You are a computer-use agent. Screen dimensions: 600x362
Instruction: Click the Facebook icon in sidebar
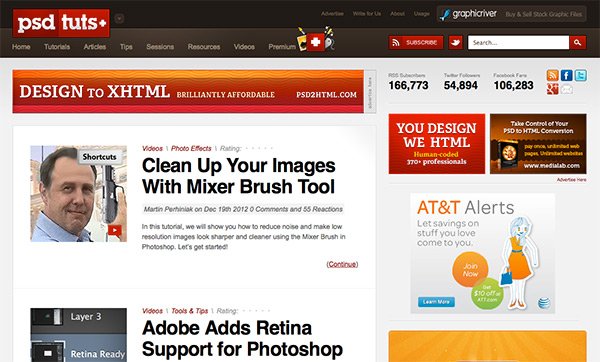pyautogui.click(x=567, y=75)
